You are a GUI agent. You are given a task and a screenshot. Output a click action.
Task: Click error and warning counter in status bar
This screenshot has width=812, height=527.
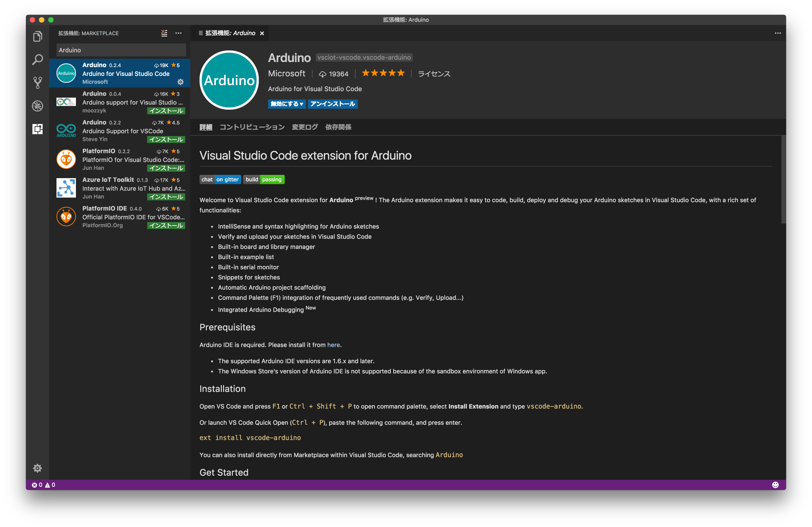coord(43,484)
